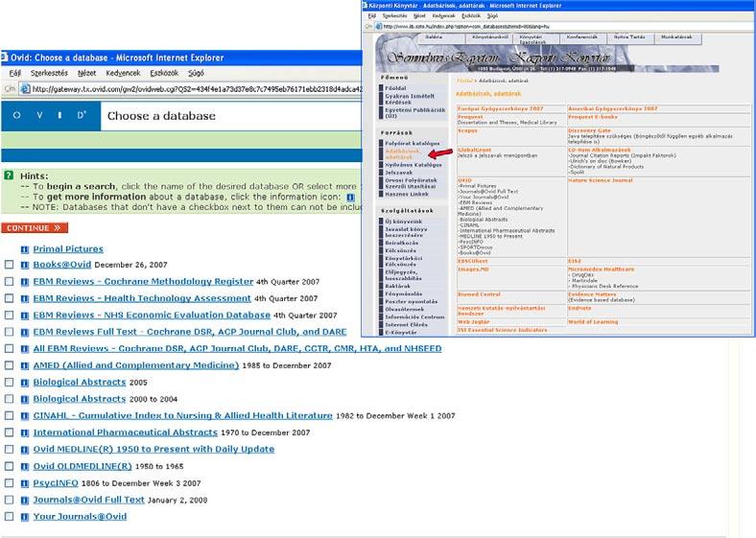Open Konferenciák tab on library page
Screen dimensions: 756x538
582,37
